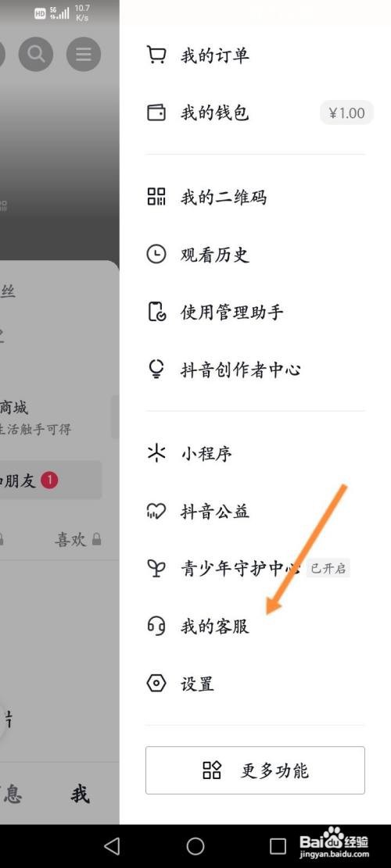Tap the ¥1.00 wallet balance badge
Screen dimensions: 391x868
click(346, 113)
